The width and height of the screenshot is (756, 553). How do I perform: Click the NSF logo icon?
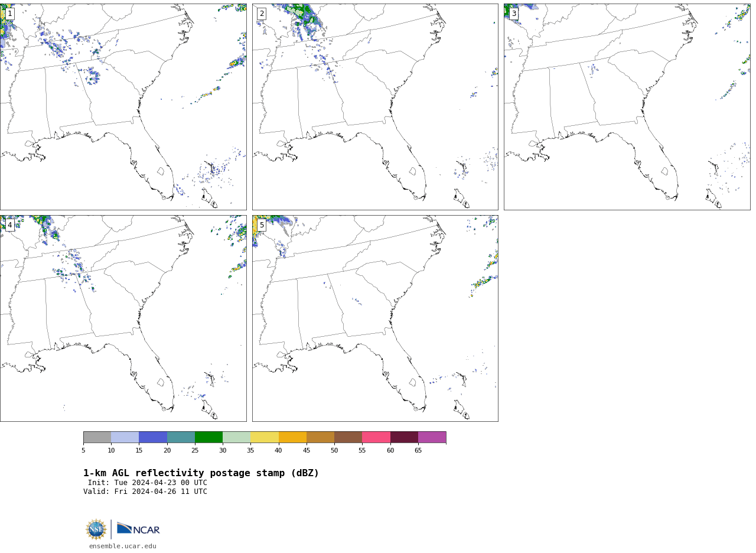pyautogui.click(x=96, y=529)
